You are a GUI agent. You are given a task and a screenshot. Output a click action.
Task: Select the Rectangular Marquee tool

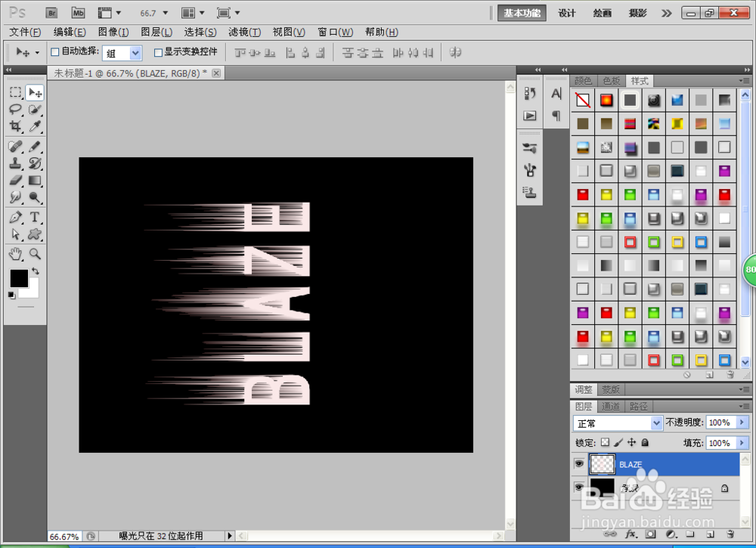(16, 92)
